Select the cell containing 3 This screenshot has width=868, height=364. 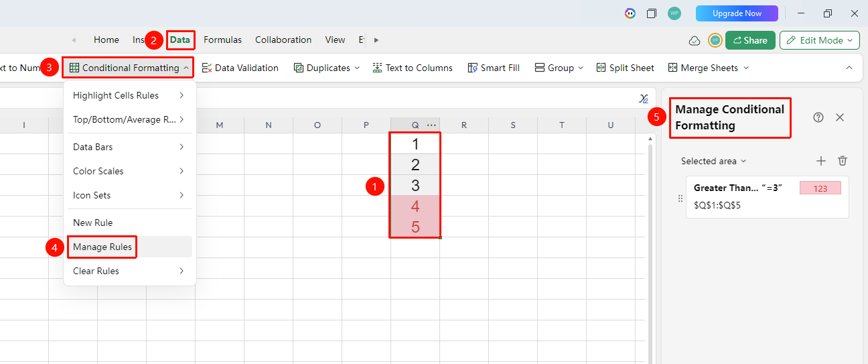415,185
